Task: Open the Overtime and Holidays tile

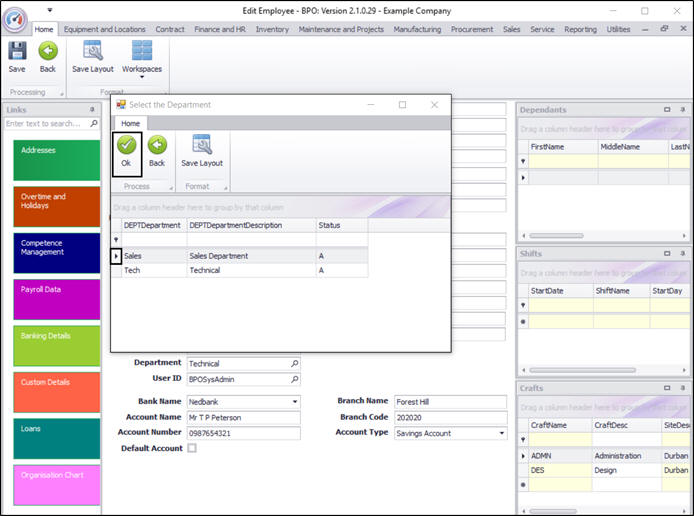Action: click(57, 207)
